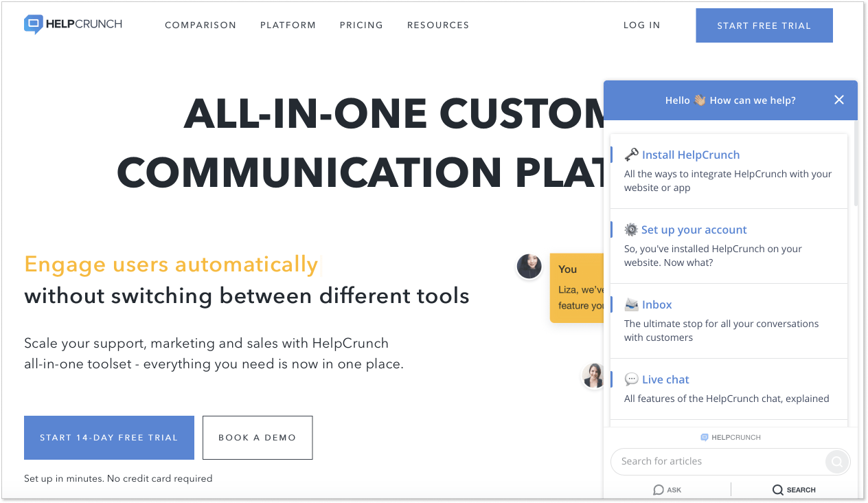Click "So, you've installed HelpCrunch" description
868x503 pixels.
click(713, 256)
